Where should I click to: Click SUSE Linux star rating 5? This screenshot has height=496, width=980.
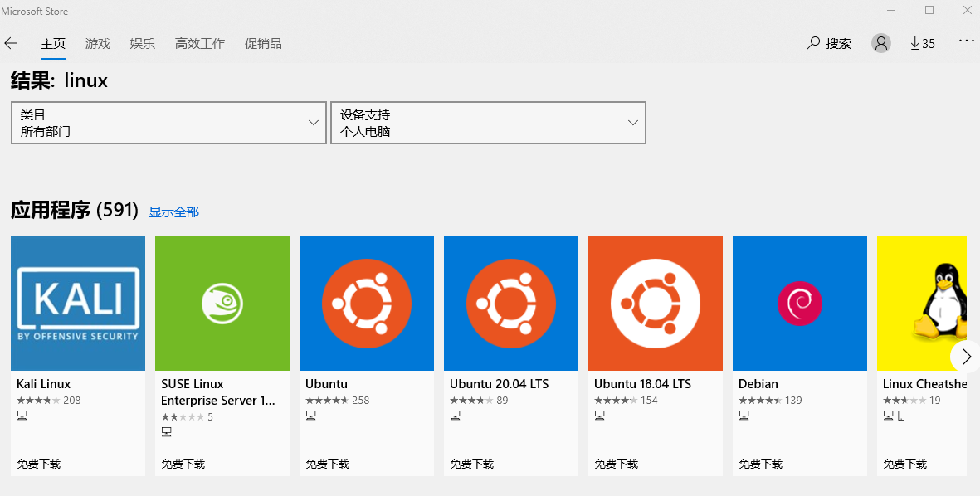[x=187, y=416]
